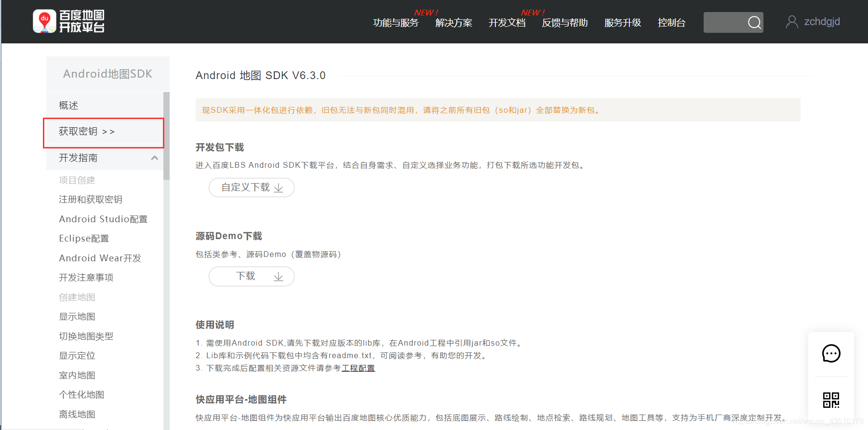
Task: Open 显示定位 sidebar item
Action: [77, 356]
